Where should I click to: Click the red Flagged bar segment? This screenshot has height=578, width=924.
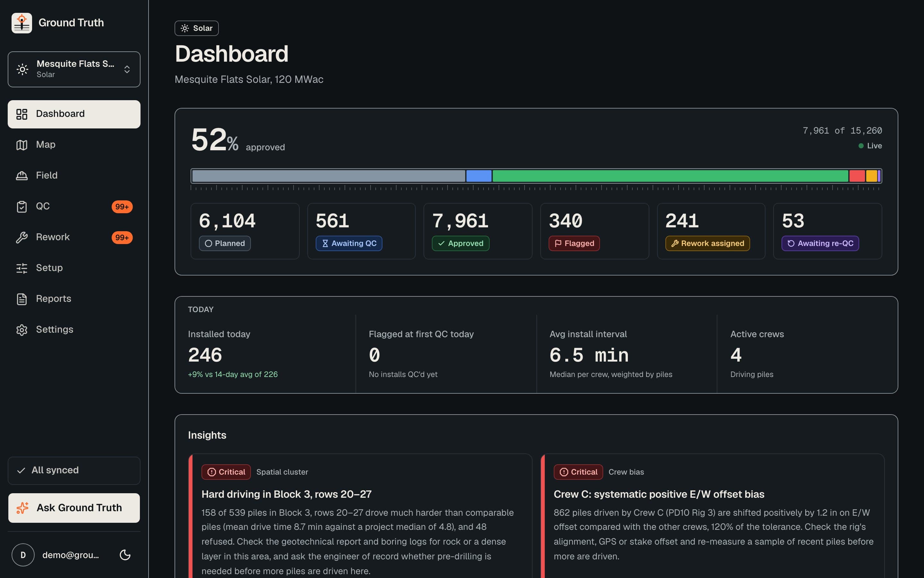click(857, 176)
